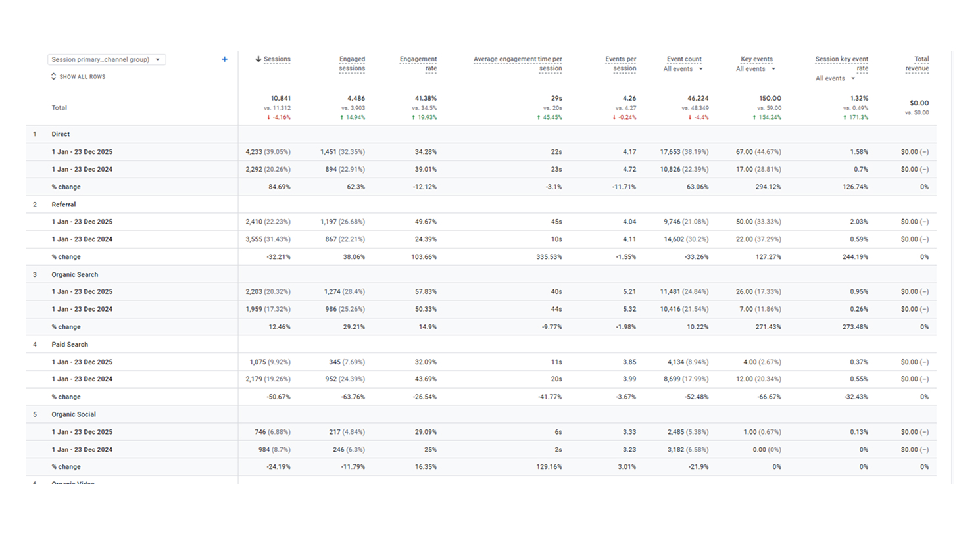Open the Session primary channel group dropdown

coord(107,60)
